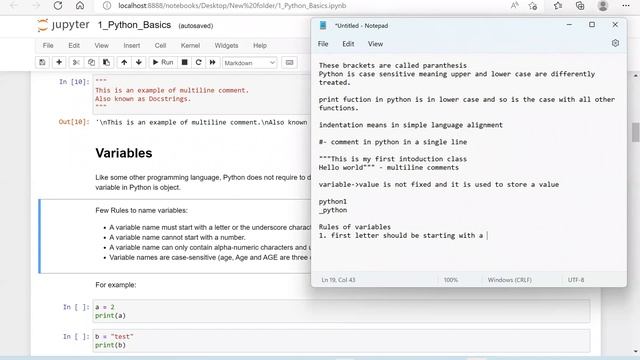Click scroll-down arrow of the browser scrollbar
This screenshot has width=640, height=360.
tap(635, 351)
